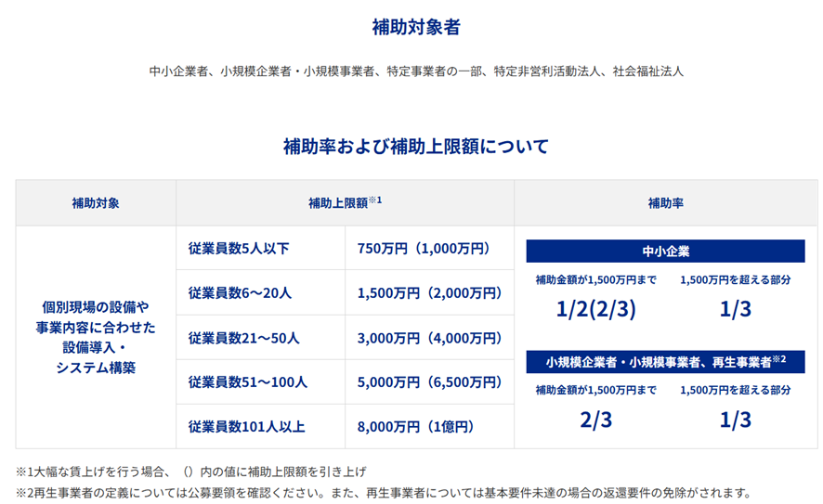This screenshot has width=823, height=504.
Task: Click the 1,500万円（2,000万円） amount cell
Action: 429,293
